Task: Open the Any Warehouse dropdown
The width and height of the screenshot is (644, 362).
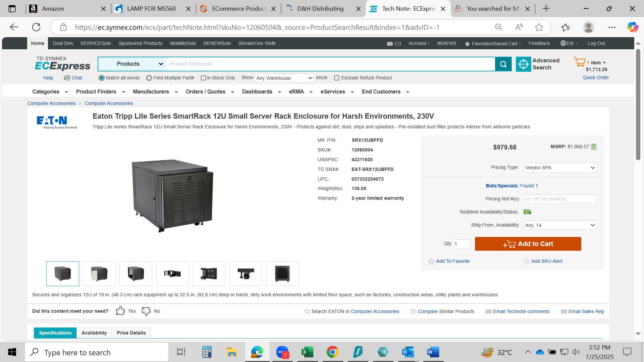Action: coord(284,78)
